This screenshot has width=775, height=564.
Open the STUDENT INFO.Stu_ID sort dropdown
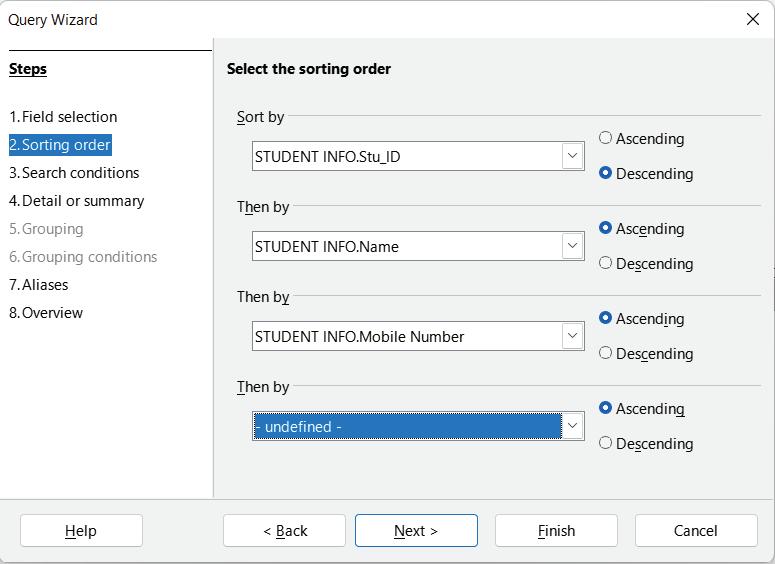tap(572, 156)
